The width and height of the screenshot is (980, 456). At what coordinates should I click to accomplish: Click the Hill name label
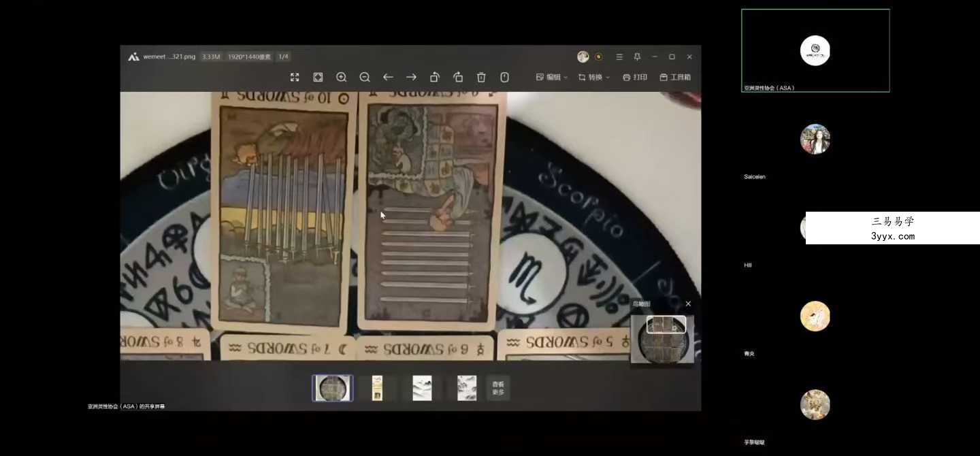pos(748,265)
